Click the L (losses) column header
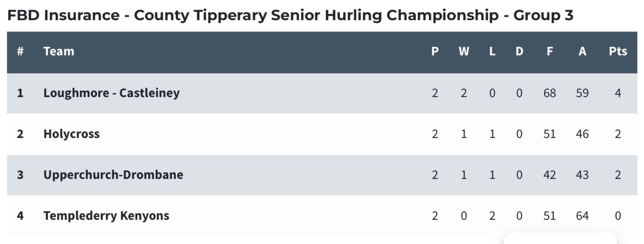 point(492,51)
